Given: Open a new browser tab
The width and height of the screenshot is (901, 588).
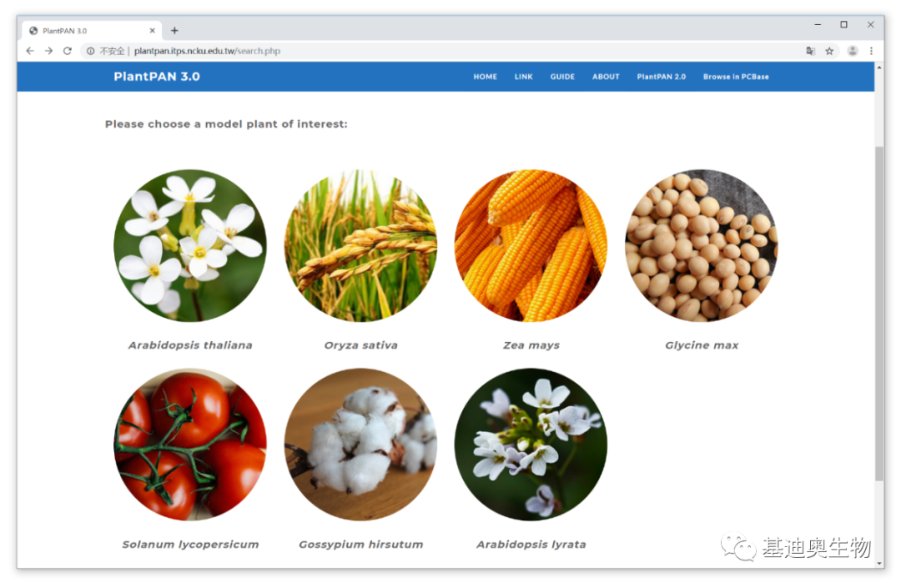Looking at the screenshot, I should click(x=174, y=30).
